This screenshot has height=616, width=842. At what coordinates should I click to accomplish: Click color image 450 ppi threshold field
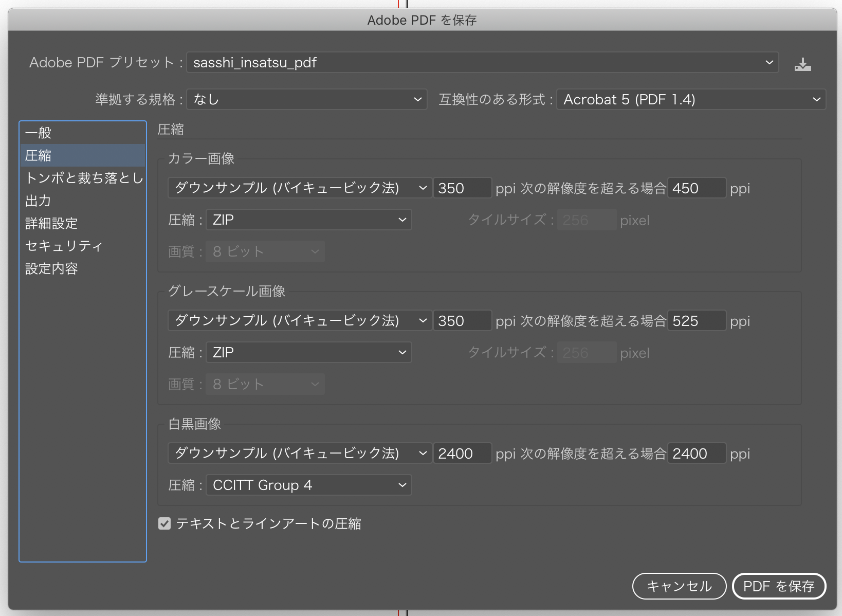pyautogui.click(x=697, y=188)
